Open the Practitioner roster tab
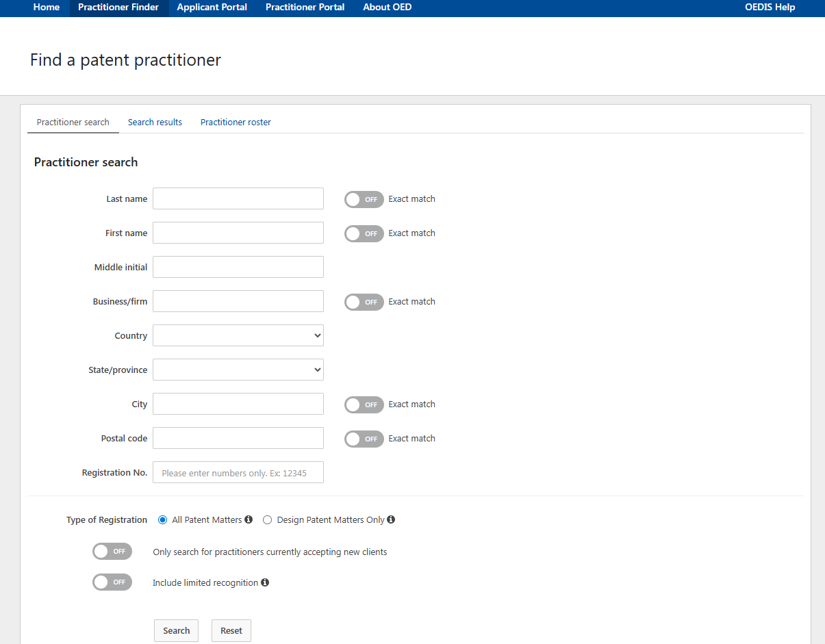This screenshot has height=644, width=825. tap(236, 122)
